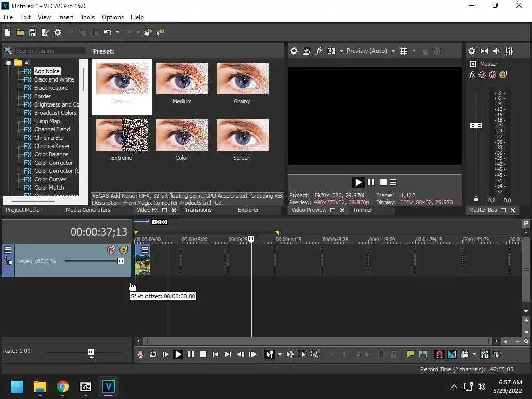The width and height of the screenshot is (532, 399).
Task: Save the project with the floppy disk icon
Action: click(33, 32)
